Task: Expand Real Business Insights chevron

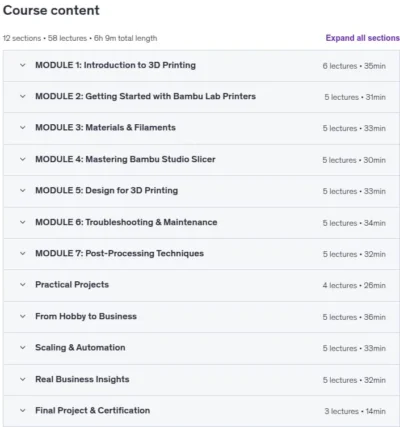Action: tap(22, 379)
